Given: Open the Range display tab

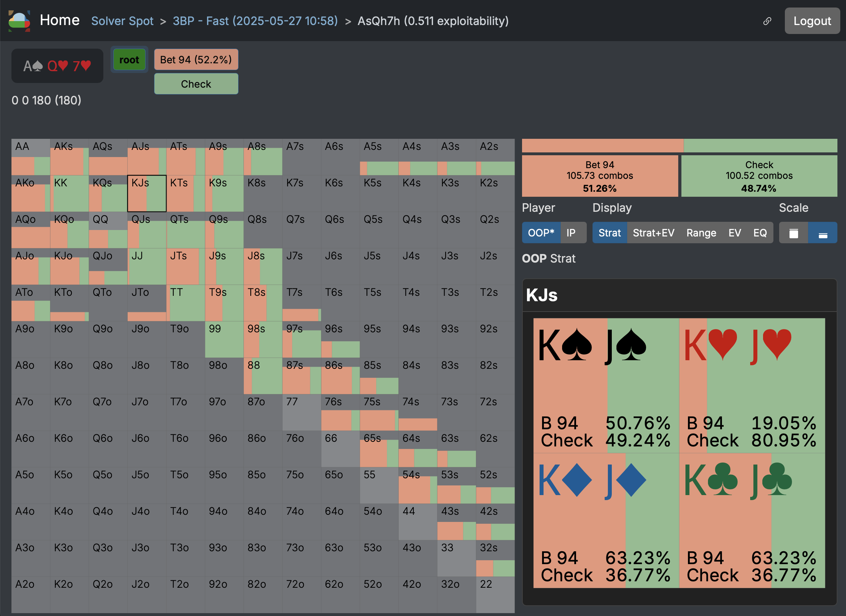Looking at the screenshot, I should (701, 233).
